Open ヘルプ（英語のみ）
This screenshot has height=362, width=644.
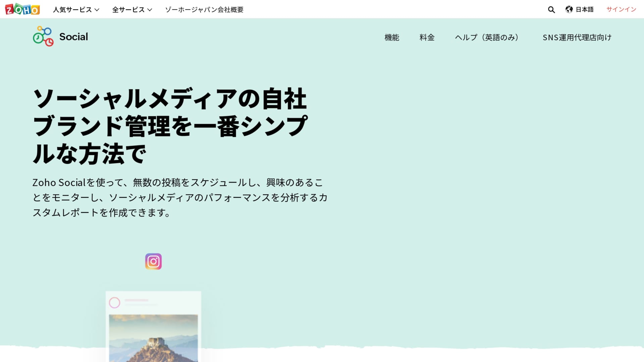(x=487, y=38)
